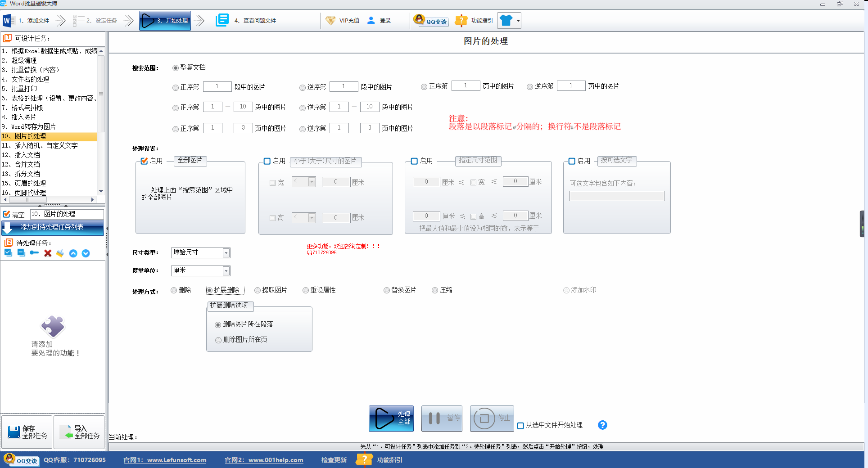Delete pending task with red X icon
The height and width of the screenshot is (468, 868).
click(x=48, y=253)
